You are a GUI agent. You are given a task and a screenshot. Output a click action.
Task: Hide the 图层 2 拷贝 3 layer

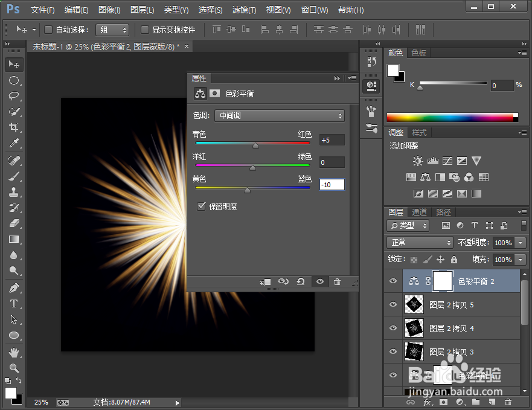pyautogui.click(x=393, y=351)
